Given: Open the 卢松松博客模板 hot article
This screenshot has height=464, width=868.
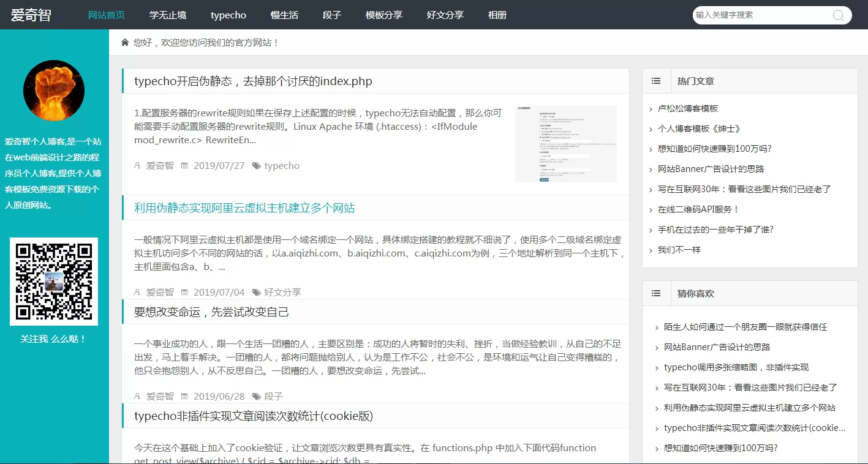Looking at the screenshot, I should 687,108.
